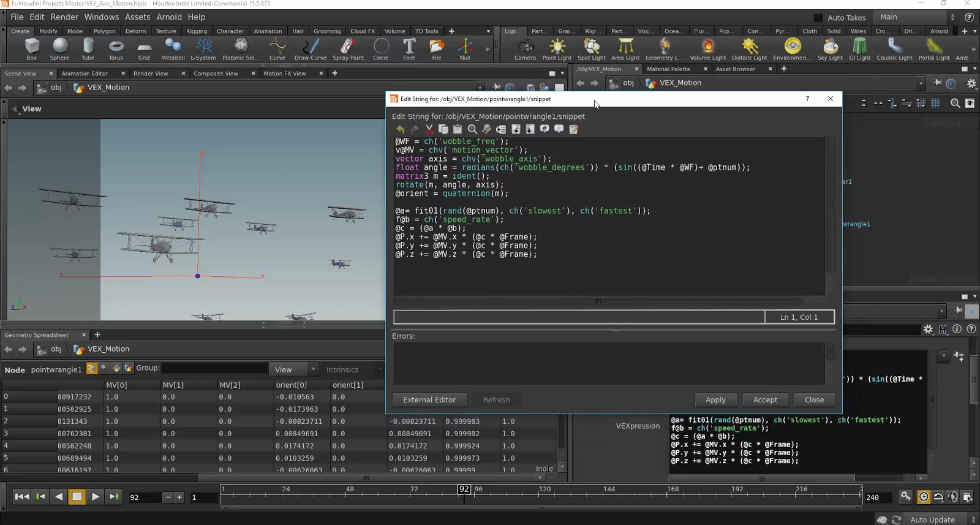Screen dimensions: 980x525
Task: Add a Camera from the lights shelf
Action: (x=525, y=49)
